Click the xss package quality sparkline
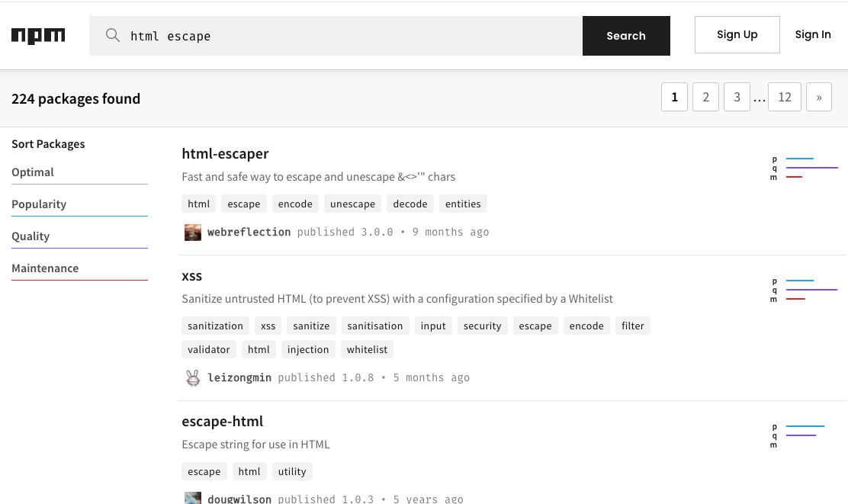 811,290
